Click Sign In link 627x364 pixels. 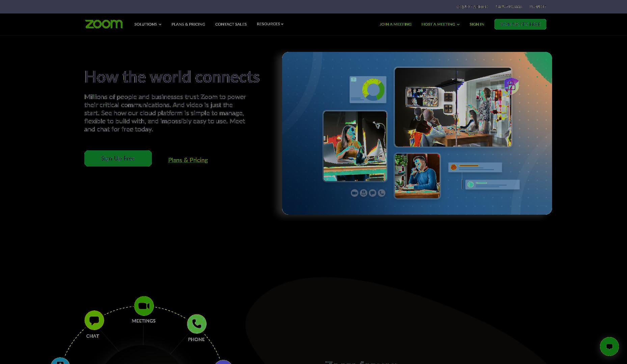tap(477, 24)
